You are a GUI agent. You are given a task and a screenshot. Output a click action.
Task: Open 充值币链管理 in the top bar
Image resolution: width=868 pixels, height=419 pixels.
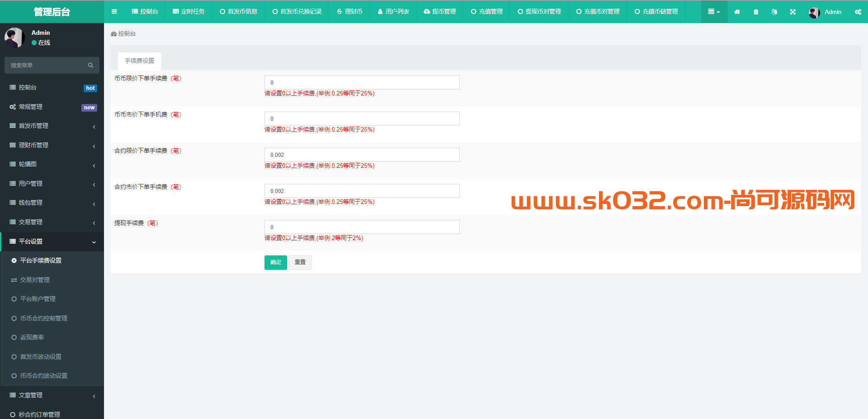(656, 12)
